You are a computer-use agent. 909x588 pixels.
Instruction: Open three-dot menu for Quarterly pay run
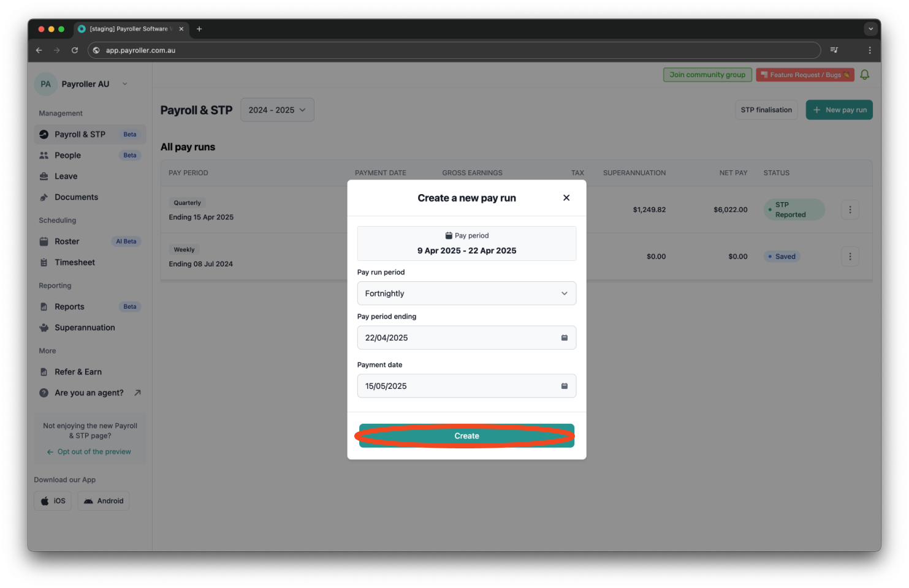tap(850, 209)
